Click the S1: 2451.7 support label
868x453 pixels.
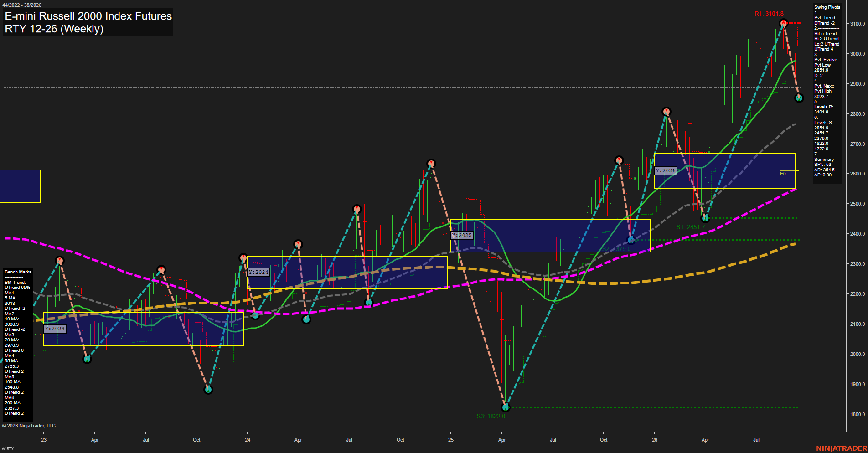pos(690,227)
